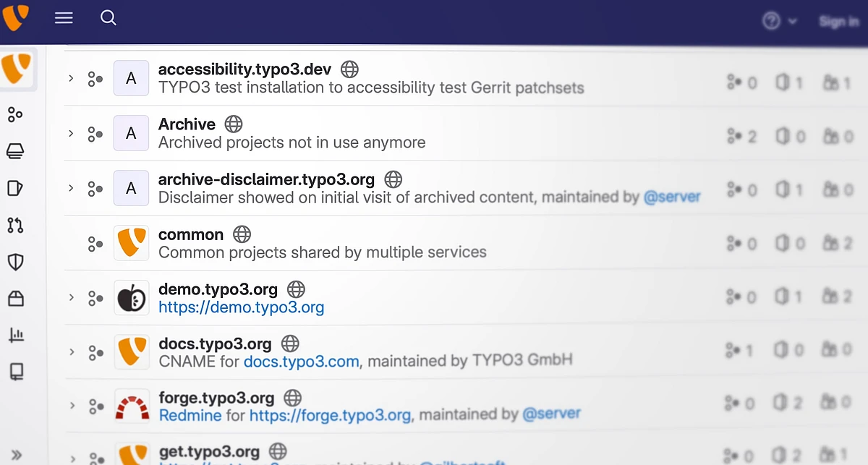Open the hamburger navigation menu
This screenshot has width=868, height=465.
64,18
